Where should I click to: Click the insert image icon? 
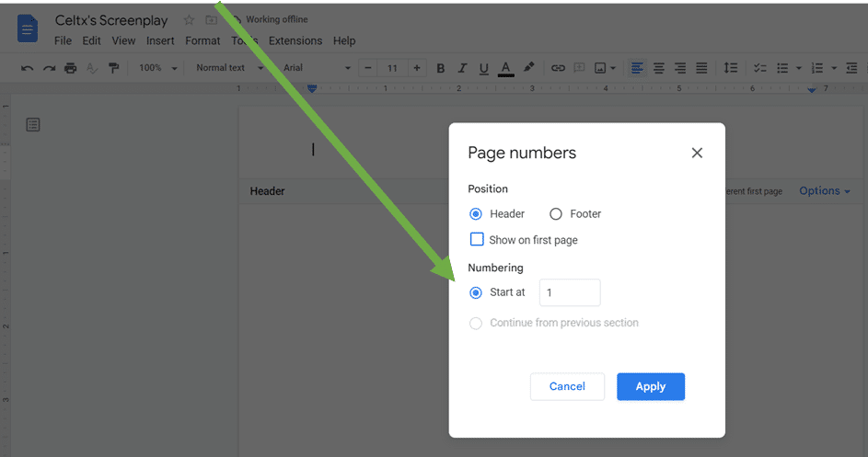point(600,68)
